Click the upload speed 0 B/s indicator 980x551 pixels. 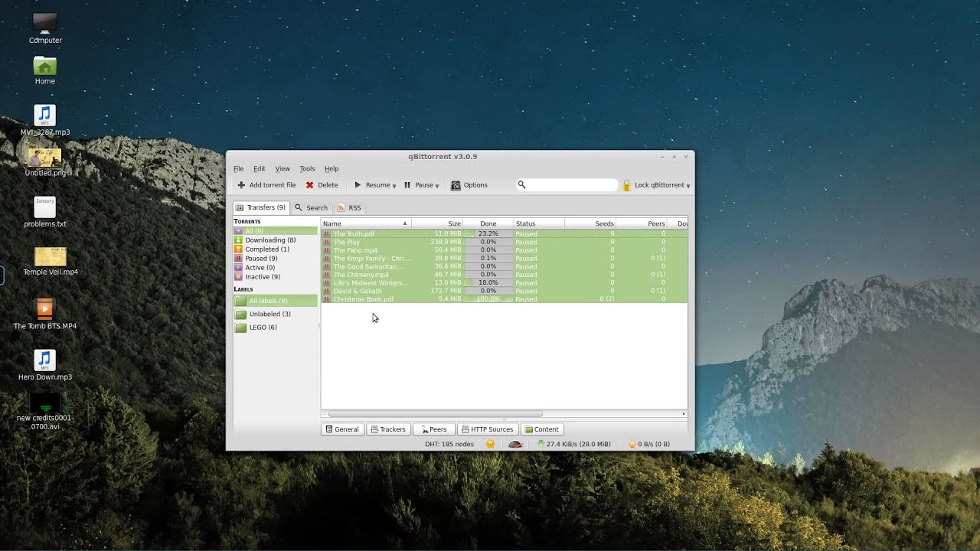coord(649,444)
